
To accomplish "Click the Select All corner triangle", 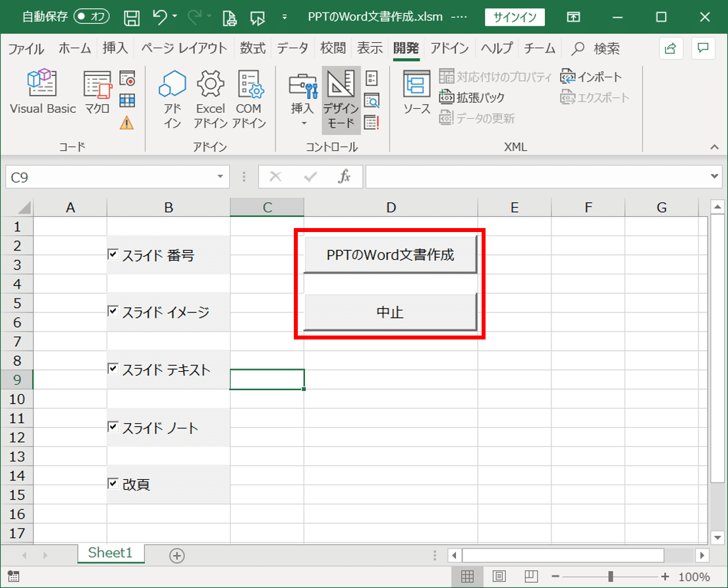I will pyautogui.click(x=23, y=207).
